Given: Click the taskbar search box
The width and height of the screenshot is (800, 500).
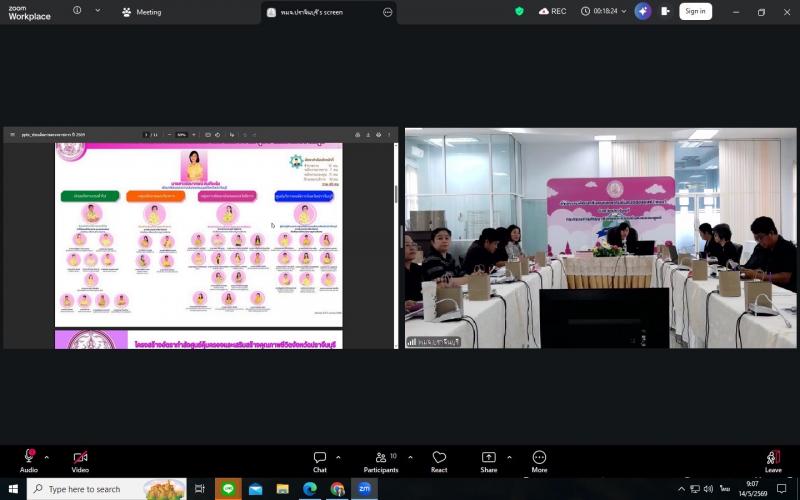Looking at the screenshot, I should click(x=107, y=489).
